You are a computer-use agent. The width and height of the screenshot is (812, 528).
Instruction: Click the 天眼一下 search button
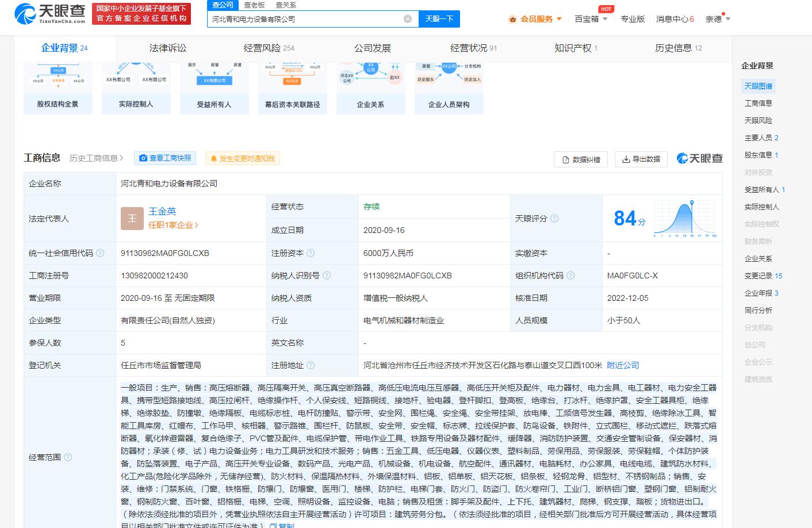439,19
